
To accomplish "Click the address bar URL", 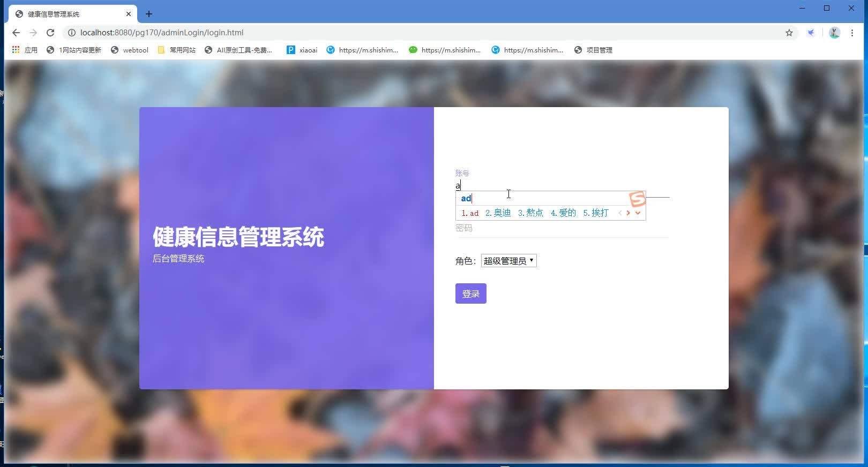I will [162, 33].
